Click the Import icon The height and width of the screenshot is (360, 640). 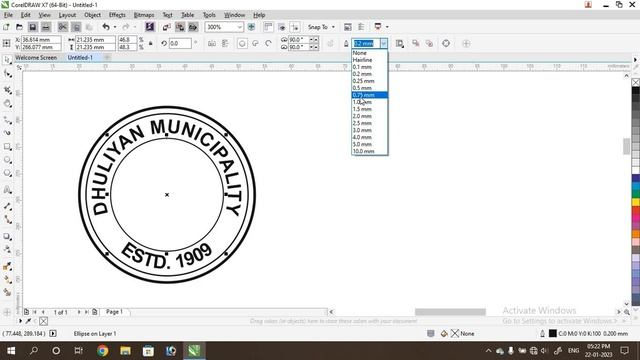coord(167,27)
